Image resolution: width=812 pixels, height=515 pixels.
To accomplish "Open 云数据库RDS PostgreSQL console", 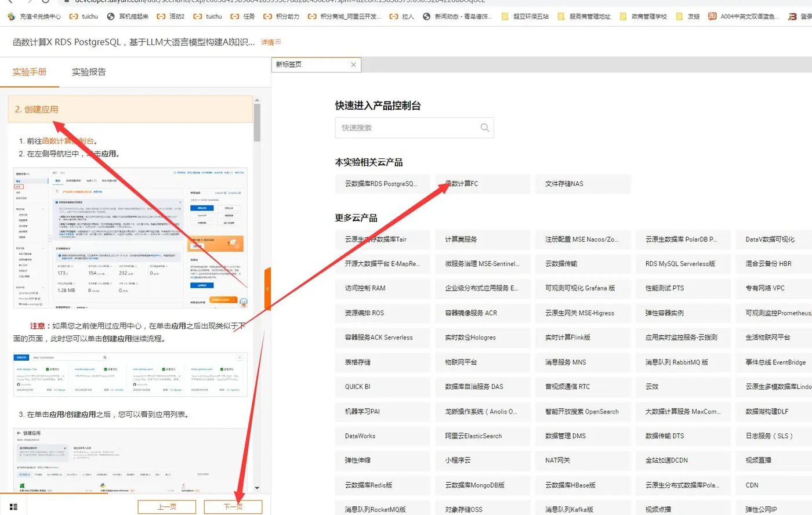I will pos(383,184).
